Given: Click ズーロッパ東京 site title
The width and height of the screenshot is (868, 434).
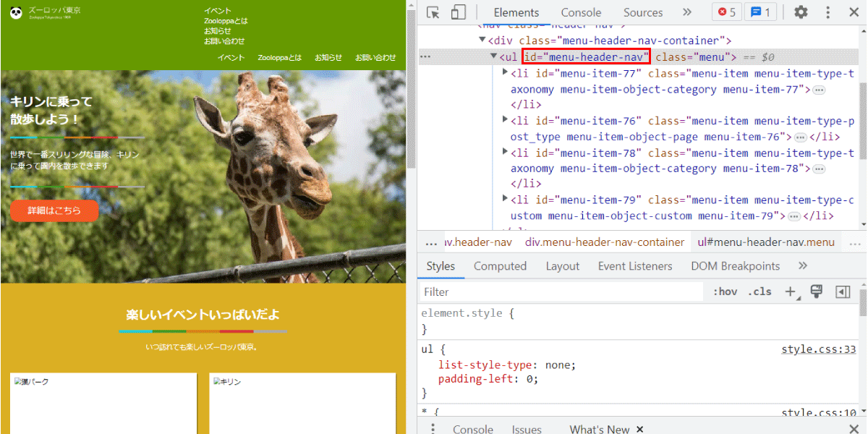Looking at the screenshot, I should point(54,10).
